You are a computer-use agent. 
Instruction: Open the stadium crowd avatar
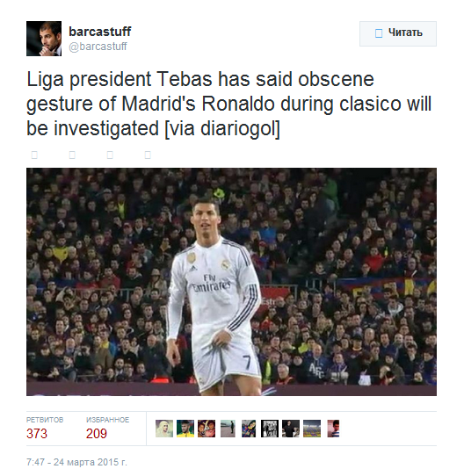pyautogui.click(x=312, y=429)
